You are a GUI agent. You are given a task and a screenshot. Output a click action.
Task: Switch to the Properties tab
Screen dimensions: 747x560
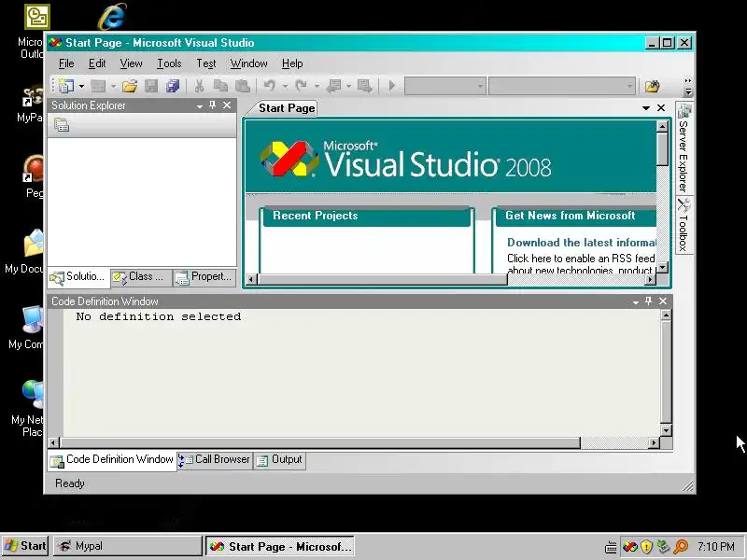point(204,277)
